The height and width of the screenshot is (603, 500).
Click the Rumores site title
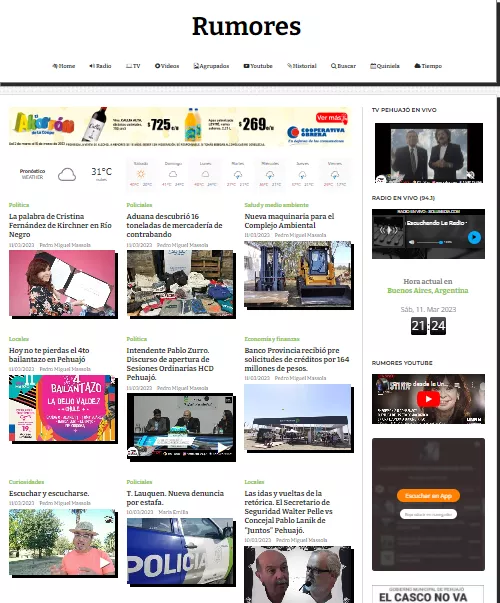click(x=247, y=26)
